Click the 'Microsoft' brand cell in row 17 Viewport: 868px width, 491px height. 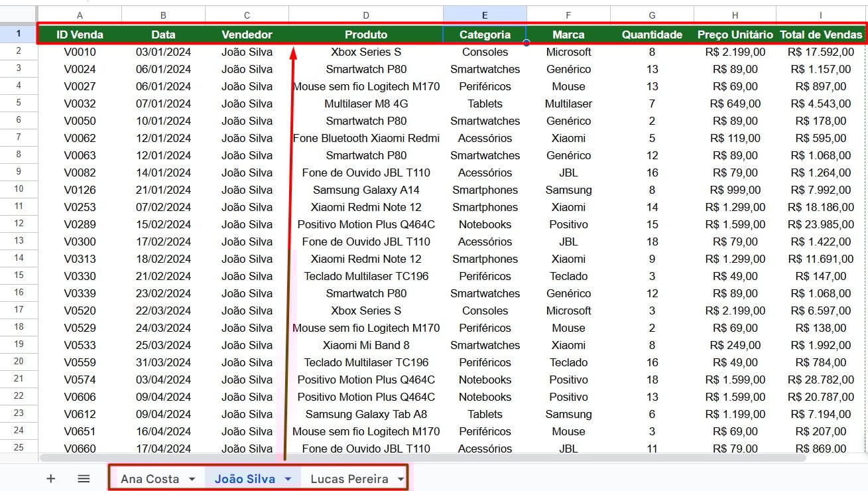coord(569,311)
